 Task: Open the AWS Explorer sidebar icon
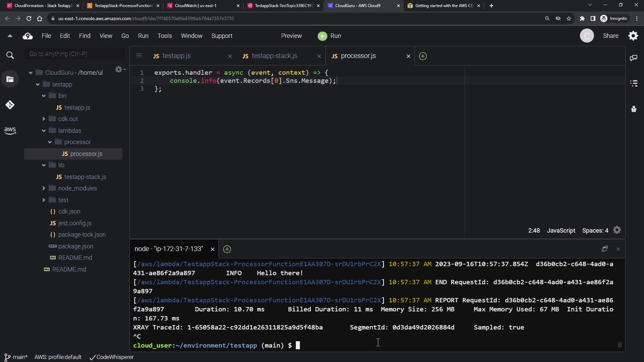pos(10,130)
